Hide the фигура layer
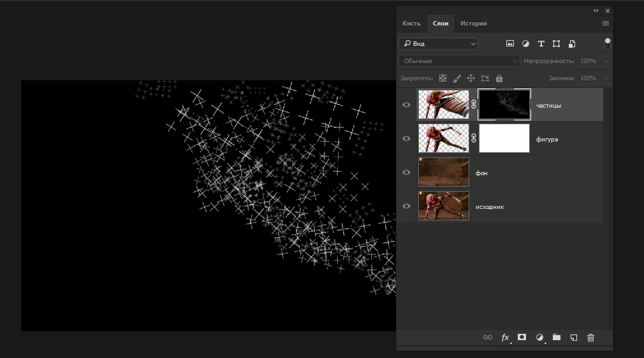Screen dimensions: 644x358 click(406, 138)
